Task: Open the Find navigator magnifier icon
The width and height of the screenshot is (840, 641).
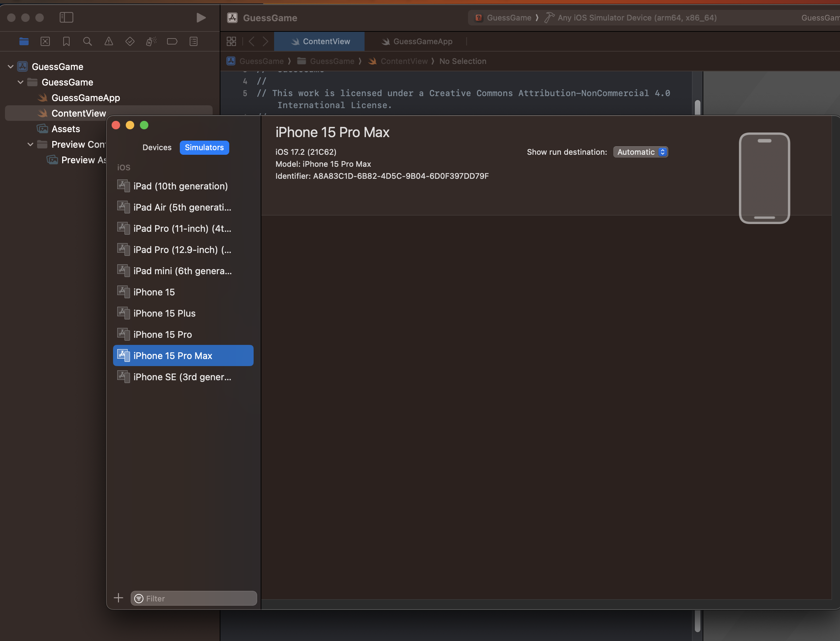Action: [87, 41]
